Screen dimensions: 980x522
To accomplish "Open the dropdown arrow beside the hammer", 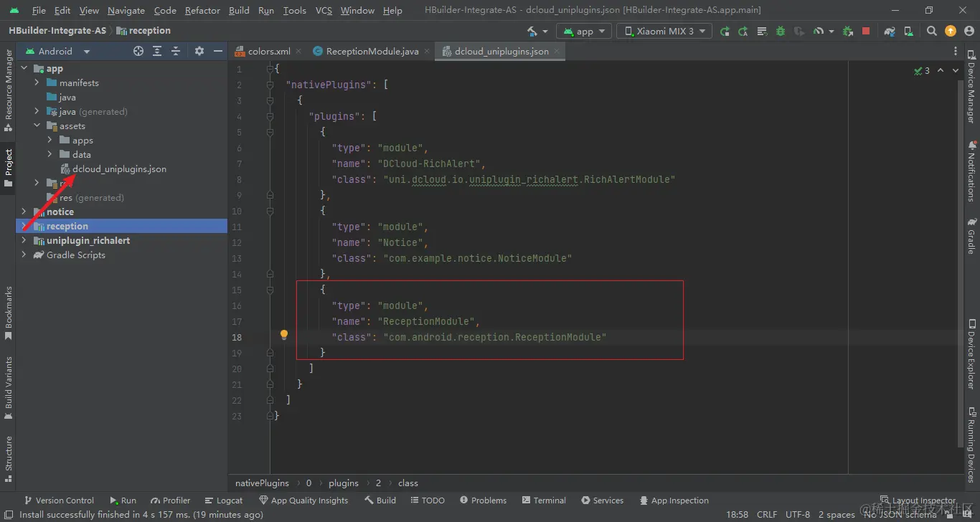I will coord(545,32).
